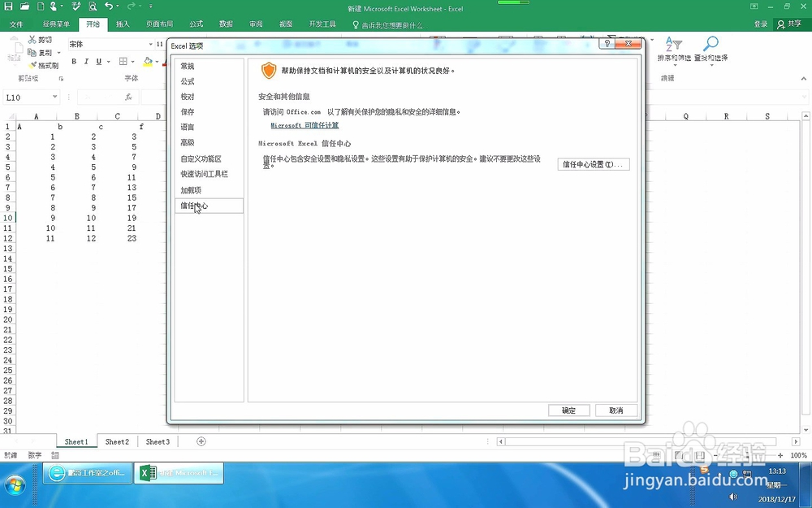The height and width of the screenshot is (508, 812).
Task: Switch to the Data (数据) tab
Action: pos(226,24)
